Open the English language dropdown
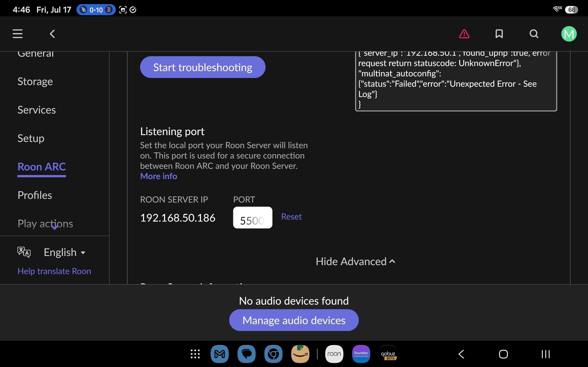The width and height of the screenshot is (588, 367). tap(64, 252)
